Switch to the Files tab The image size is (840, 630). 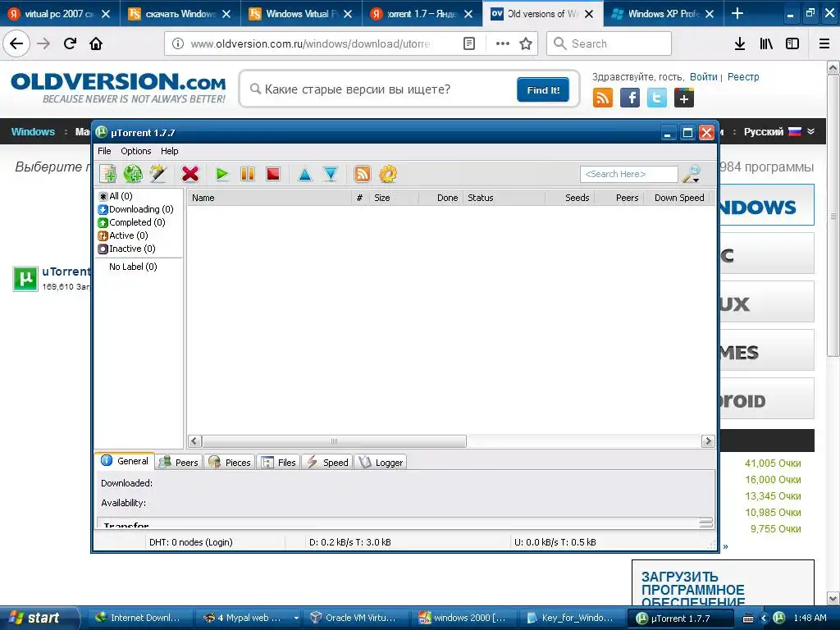click(x=279, y=463)
